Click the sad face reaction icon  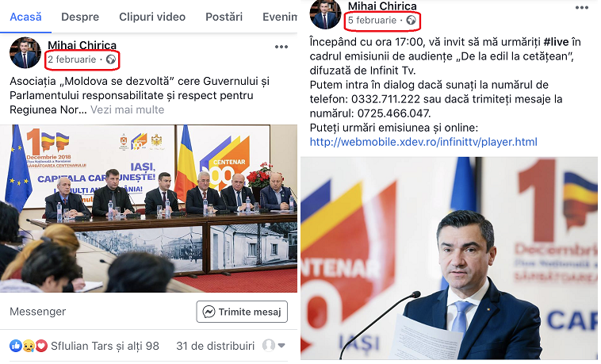29,346
